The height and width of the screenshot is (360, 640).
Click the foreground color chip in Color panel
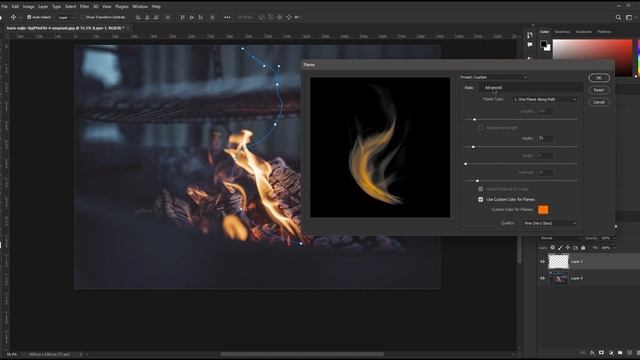(x=543, y=44)
